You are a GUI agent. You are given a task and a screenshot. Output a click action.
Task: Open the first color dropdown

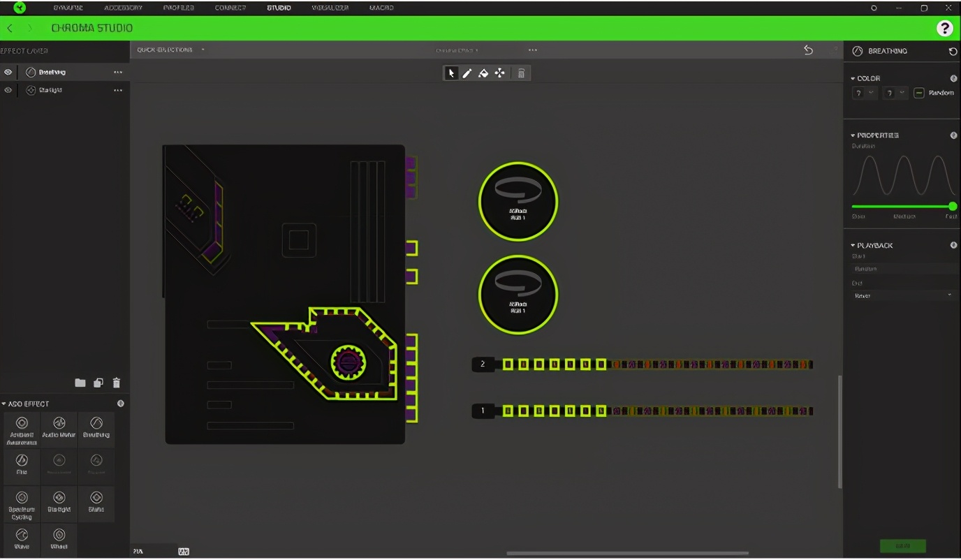[x=865, y=93]
